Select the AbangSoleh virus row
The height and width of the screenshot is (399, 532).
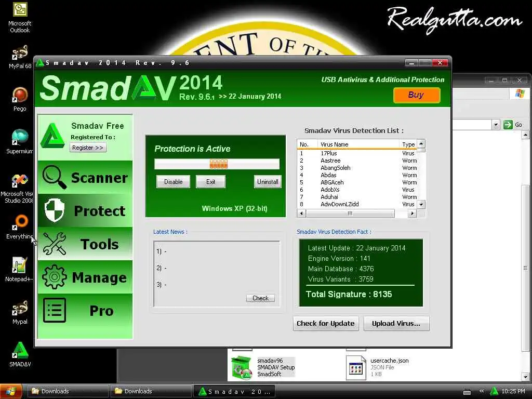(x=357, y=168)
